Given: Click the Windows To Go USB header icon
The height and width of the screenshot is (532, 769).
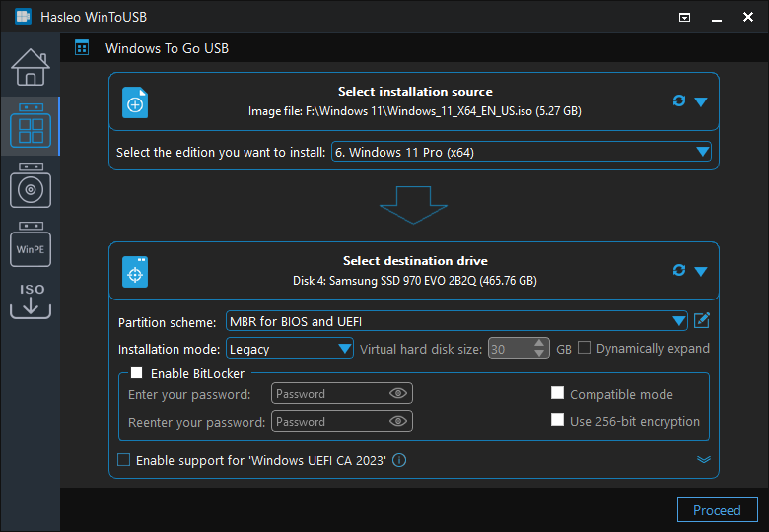Looking at the screenshot, I should [82, 48].
